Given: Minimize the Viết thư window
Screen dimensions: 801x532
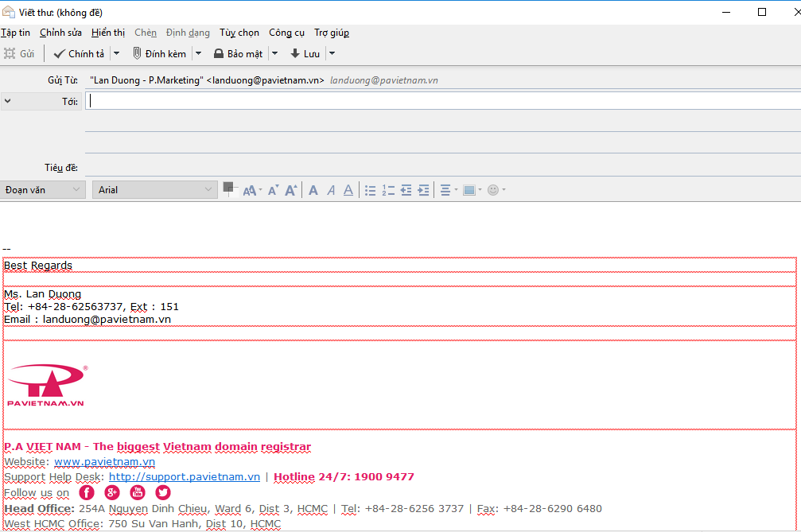Looking at the screenshot, I should [x=726, y=12].
